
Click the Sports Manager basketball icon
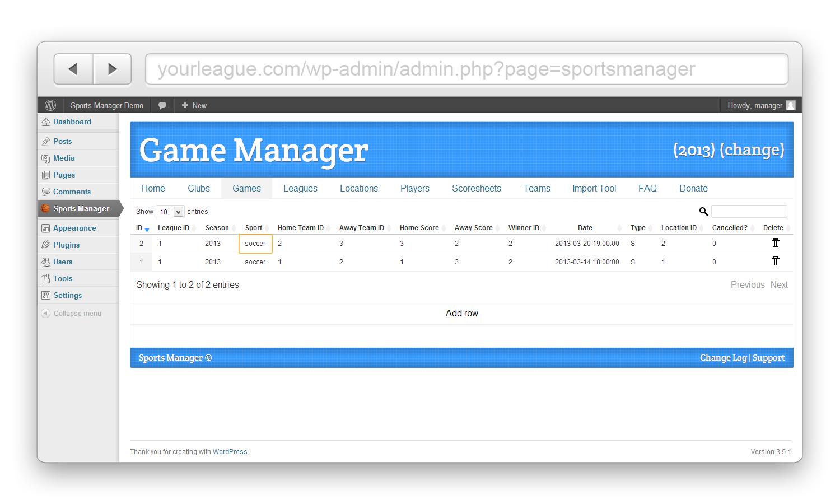(46, 208)
